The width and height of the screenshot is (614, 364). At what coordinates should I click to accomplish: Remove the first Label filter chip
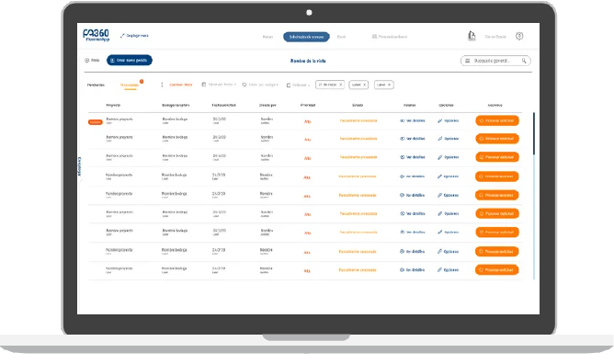(x=365, y=85)
